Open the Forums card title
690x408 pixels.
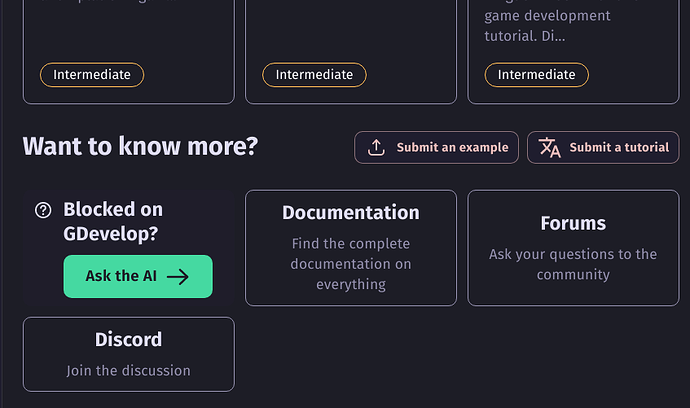tap(573, 223)
